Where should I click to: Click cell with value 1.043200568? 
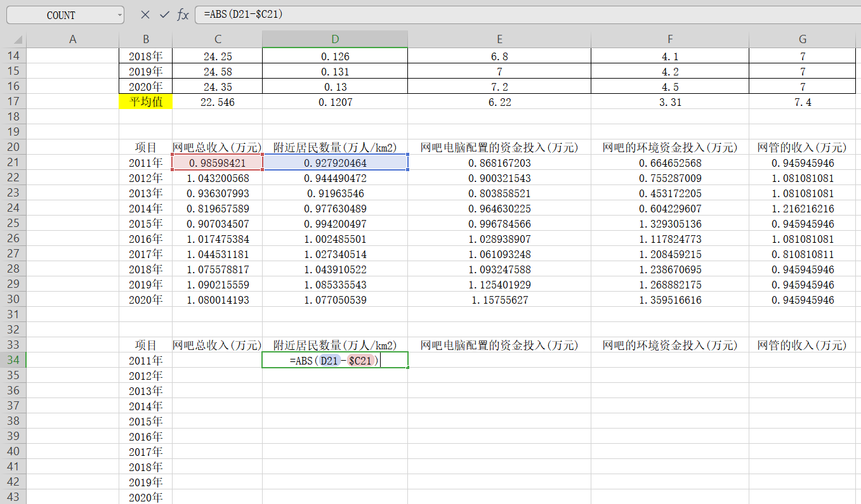[x=217, y=178]
